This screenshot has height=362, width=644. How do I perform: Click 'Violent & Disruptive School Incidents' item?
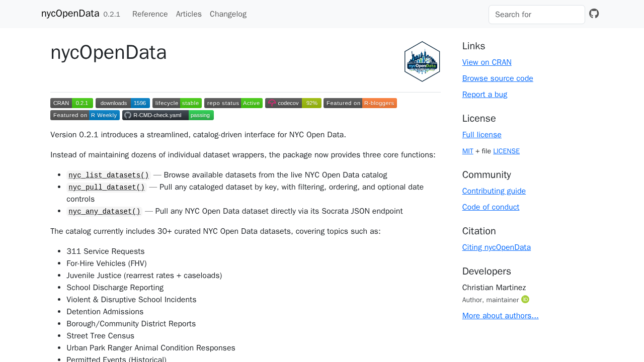click(x=131, y=300)
